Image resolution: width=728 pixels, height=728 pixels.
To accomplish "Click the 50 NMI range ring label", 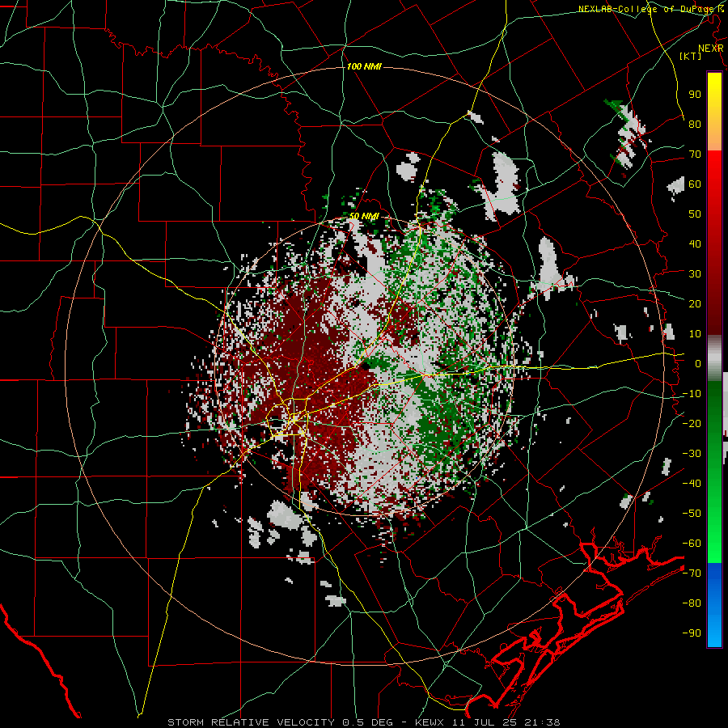I will pyautogui.click(x=364, y=216).
